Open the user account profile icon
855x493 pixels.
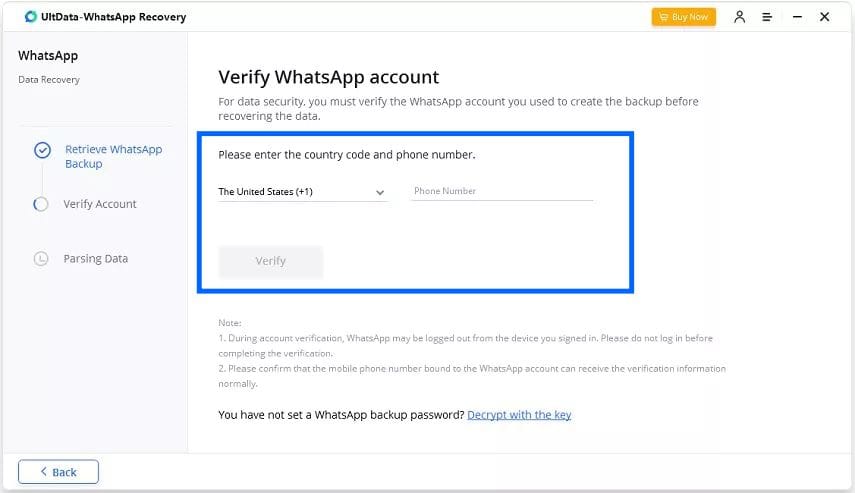click(740, 17)
